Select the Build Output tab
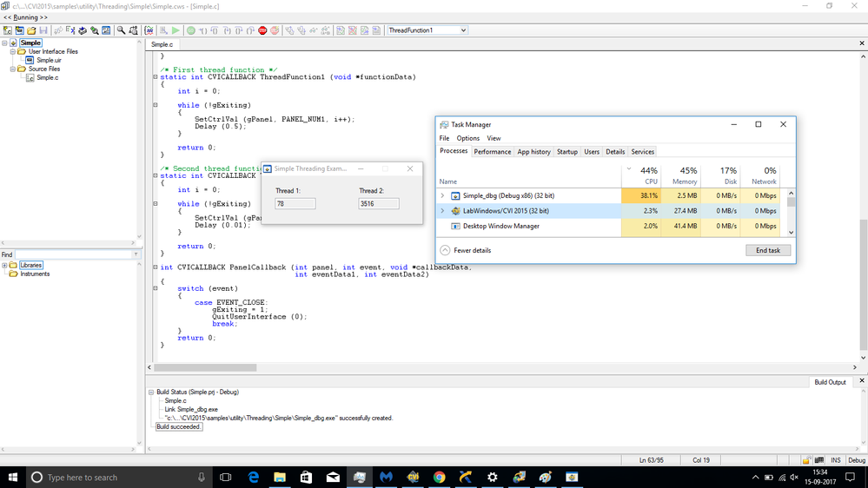Screen dimensions: 868x488 (829, 382)
